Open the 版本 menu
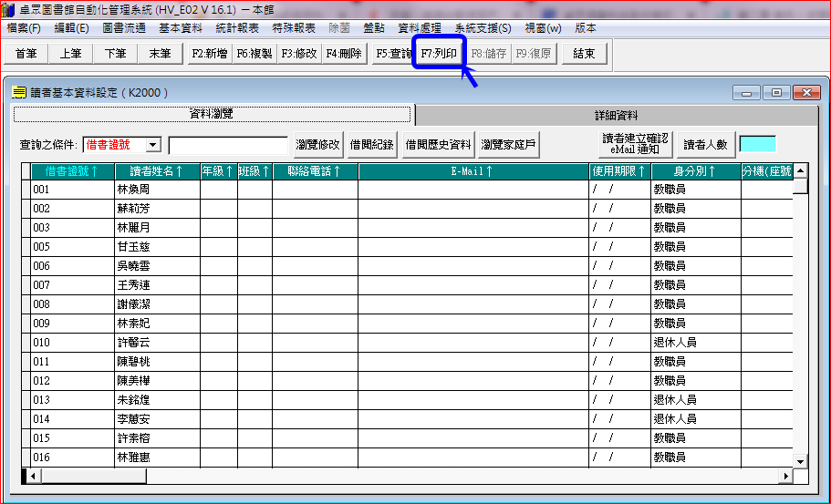The height and width of the screenshot is (504, 831). coord(586,28)
